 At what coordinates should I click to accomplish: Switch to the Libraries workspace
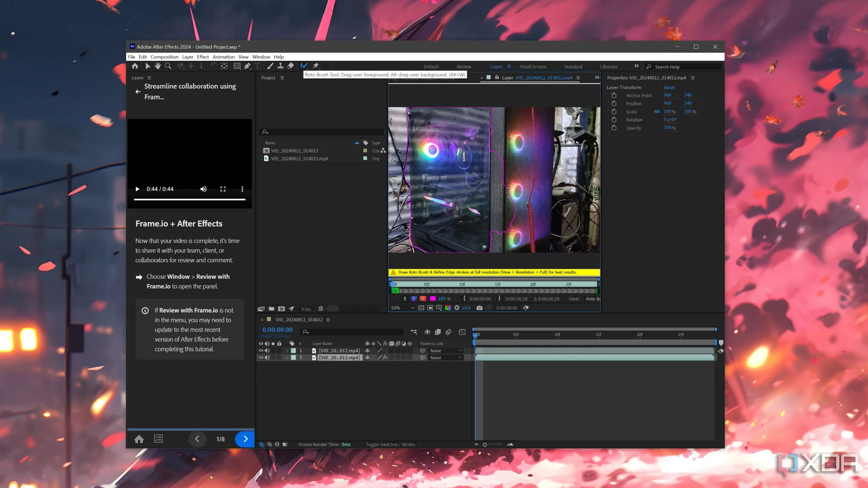608,67
